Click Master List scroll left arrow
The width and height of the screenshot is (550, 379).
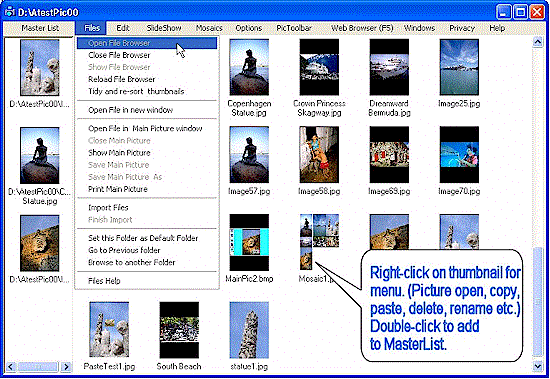click(11, 367)
